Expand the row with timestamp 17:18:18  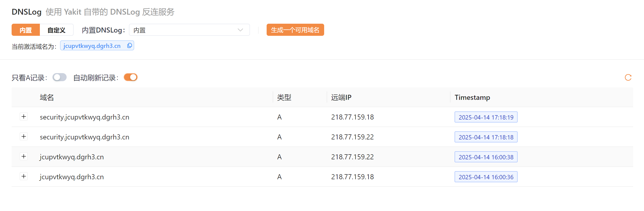(24, 137)
